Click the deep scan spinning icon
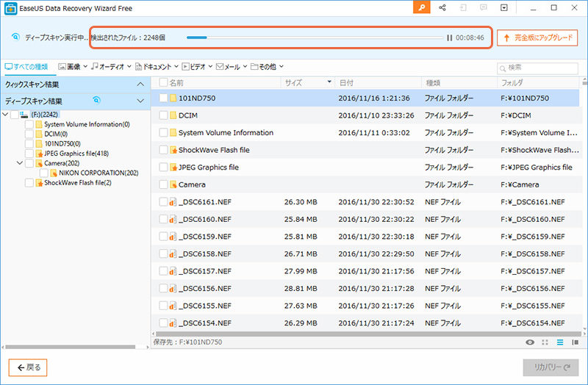The width and height of the screenshot is (588, 385). (x=15, y=37)
